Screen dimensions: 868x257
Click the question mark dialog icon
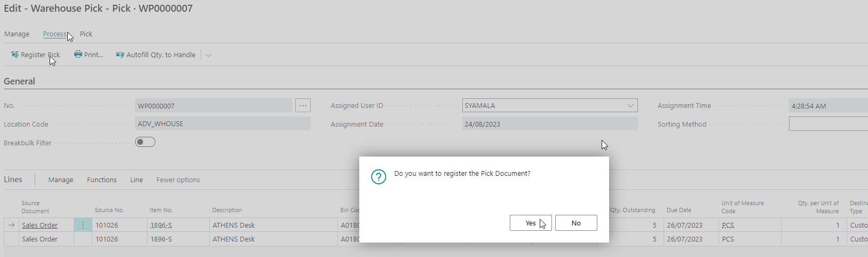click(x=378, y=177)
